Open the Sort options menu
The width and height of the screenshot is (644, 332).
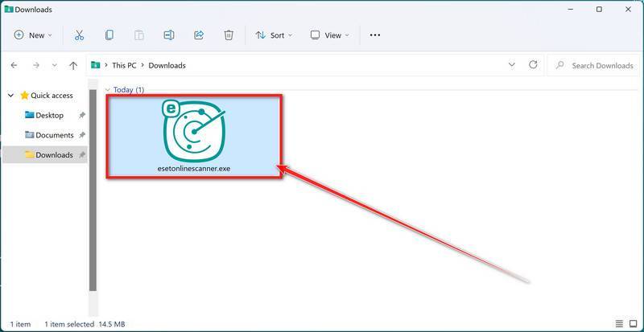tap(274, 35)
